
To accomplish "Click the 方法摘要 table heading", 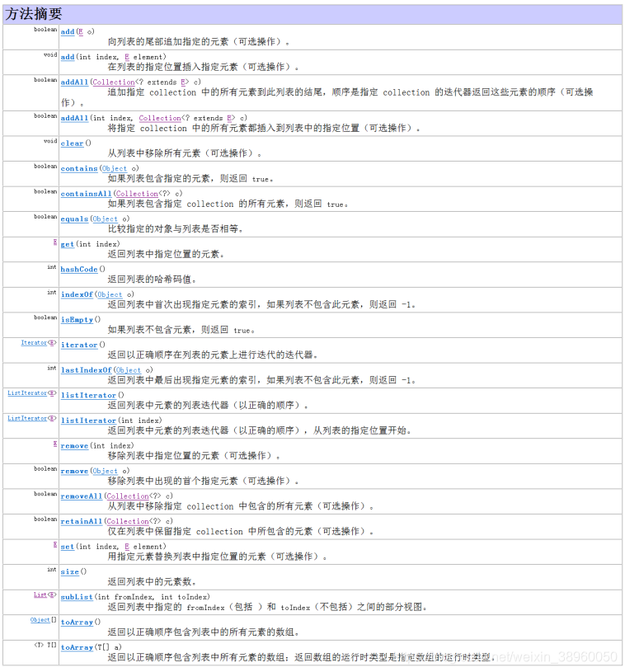I will tap(34, 14).
